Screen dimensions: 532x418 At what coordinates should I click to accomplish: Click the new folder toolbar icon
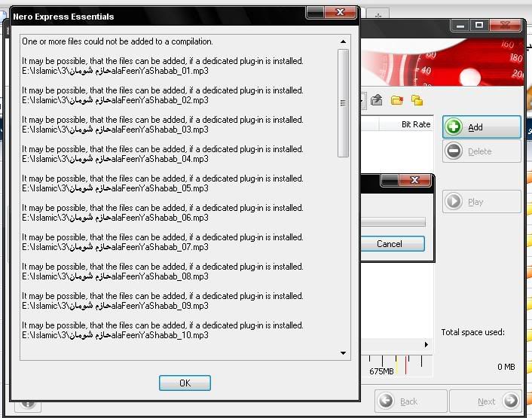click(x=397, y=100)
